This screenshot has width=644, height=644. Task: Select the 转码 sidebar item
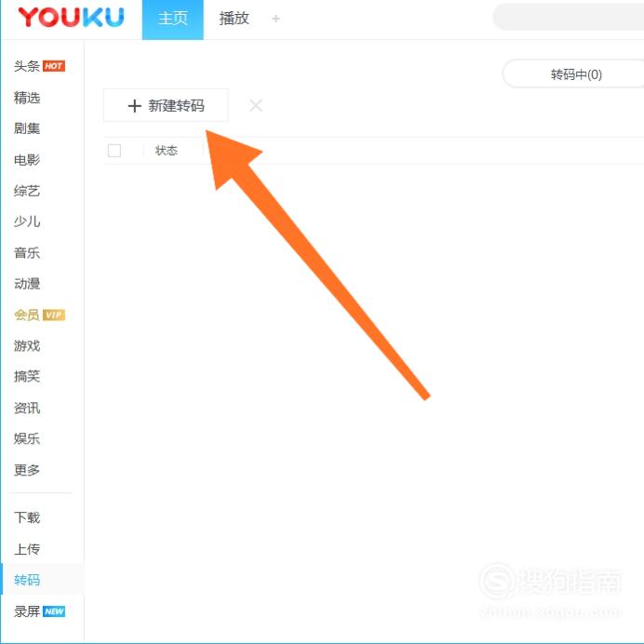click(27, 580)
